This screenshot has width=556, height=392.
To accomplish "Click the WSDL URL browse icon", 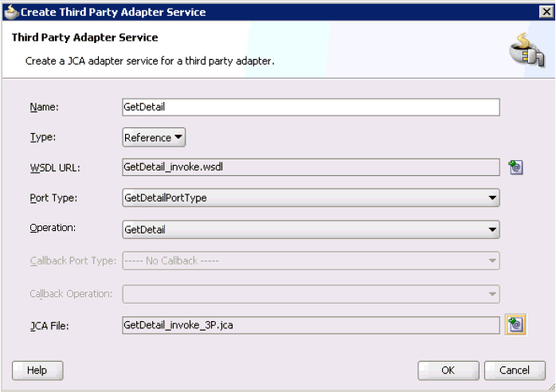I will pos(515,167).
